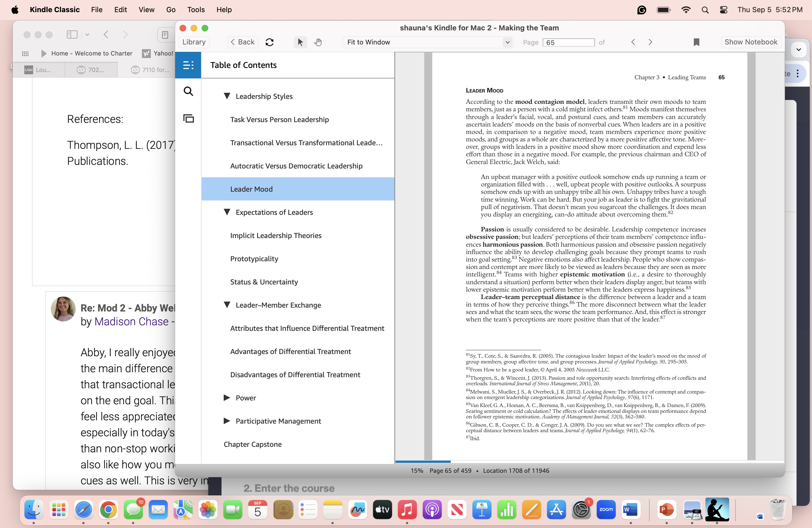Go to the previous page arrow icon

coord(633,42)
